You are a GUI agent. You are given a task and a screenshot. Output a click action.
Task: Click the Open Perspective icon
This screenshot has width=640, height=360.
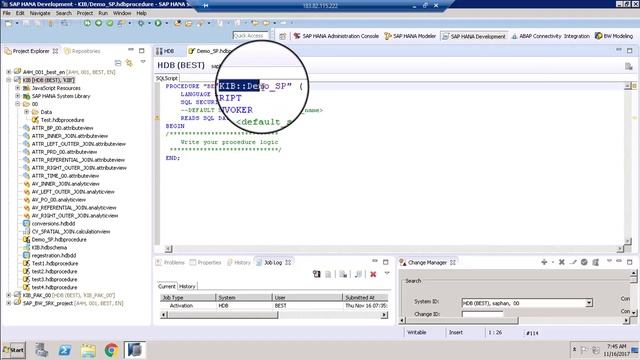tap(282, 36)
